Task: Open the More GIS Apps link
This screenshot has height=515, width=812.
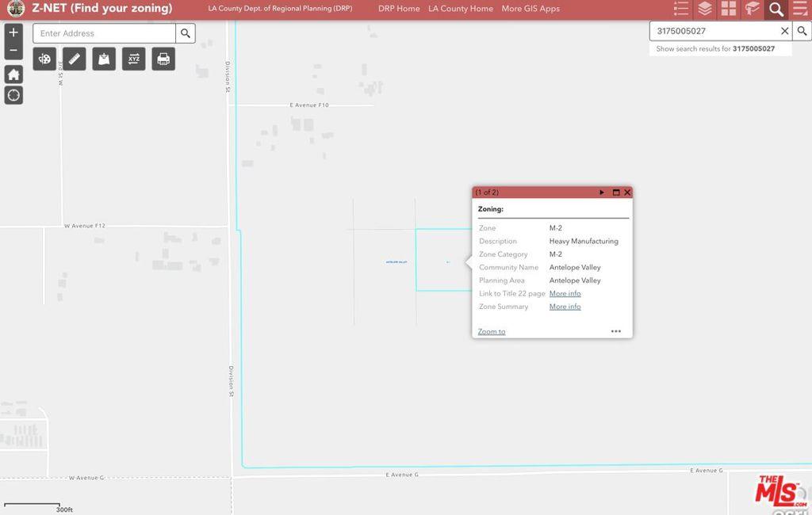Action: [530, 9]
